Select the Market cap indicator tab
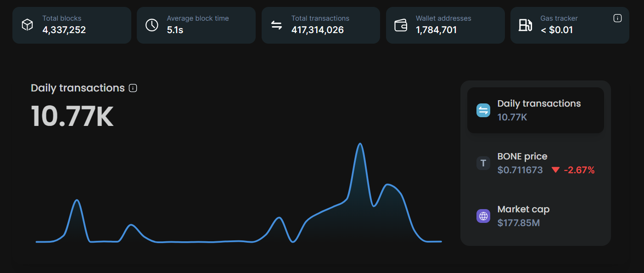 [x=536, y=216]
